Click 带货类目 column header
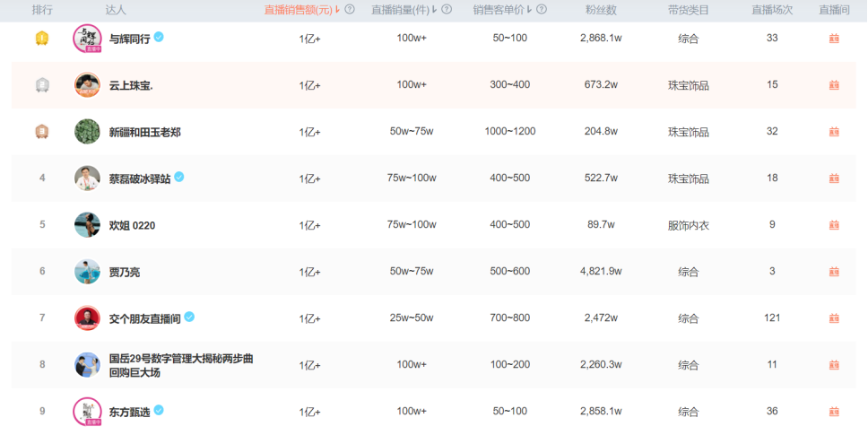The width and height of the screenshot is (868, 435). coord(688,10)
